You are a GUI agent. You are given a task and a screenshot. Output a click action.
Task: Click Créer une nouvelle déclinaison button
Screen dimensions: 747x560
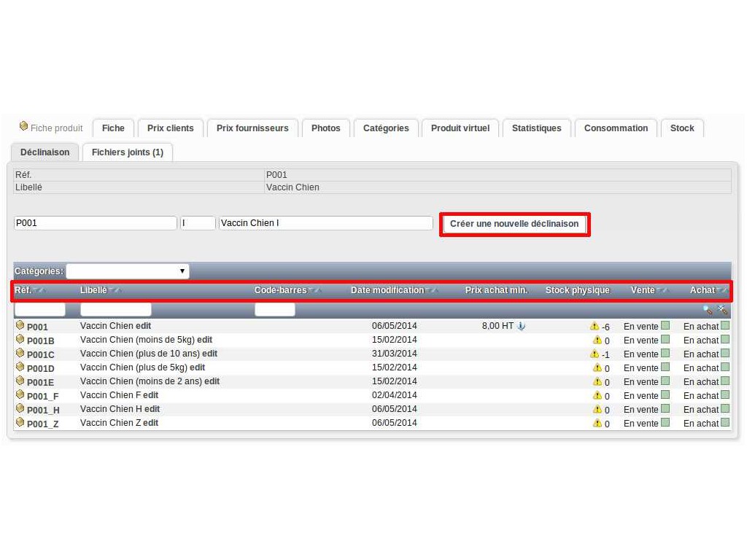514,224
